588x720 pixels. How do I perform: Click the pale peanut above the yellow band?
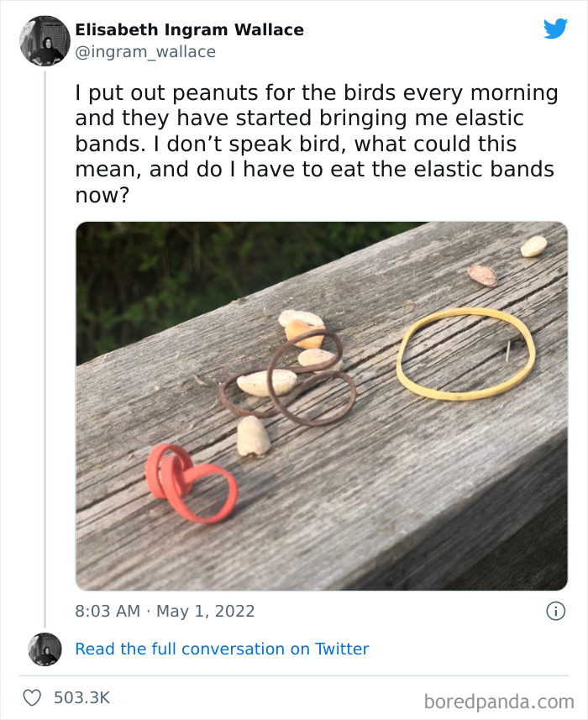click(533, 245)
